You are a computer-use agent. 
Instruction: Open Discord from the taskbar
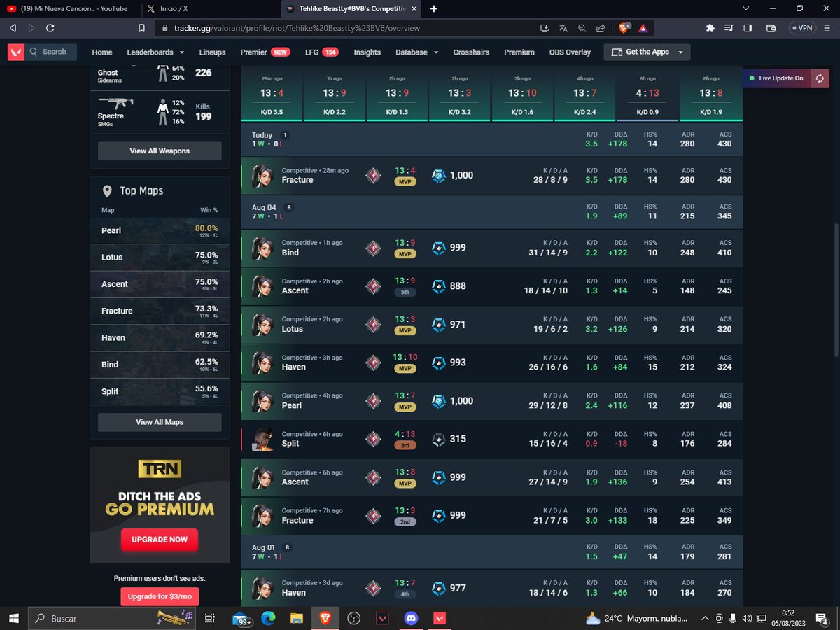tap(410, 618)
